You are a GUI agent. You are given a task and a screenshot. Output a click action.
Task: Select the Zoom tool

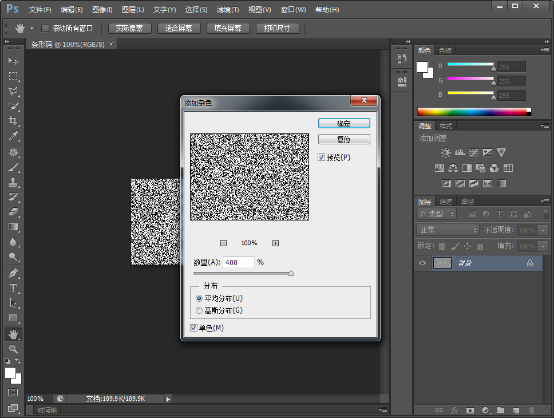(13, 349)
